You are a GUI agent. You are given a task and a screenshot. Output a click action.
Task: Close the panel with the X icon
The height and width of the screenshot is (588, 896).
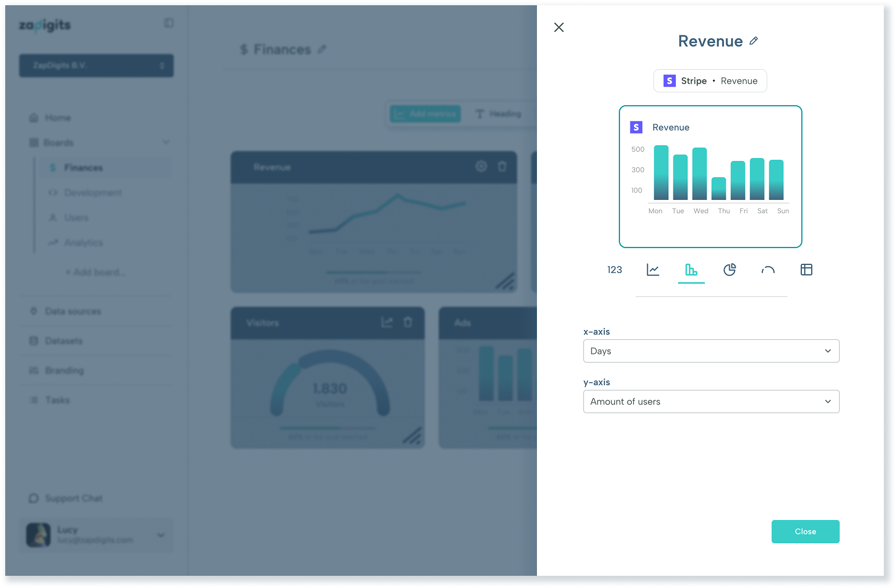click(559, 27)
